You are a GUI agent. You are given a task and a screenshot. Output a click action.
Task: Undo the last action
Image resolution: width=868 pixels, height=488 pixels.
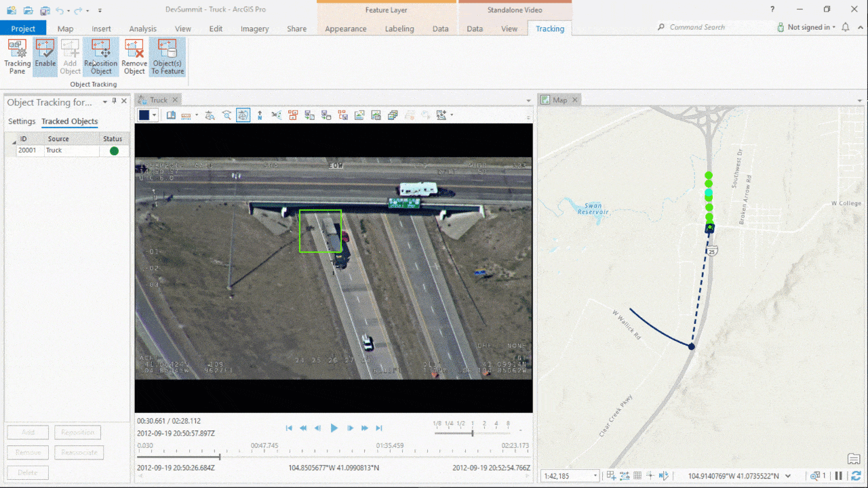(60, 10)
